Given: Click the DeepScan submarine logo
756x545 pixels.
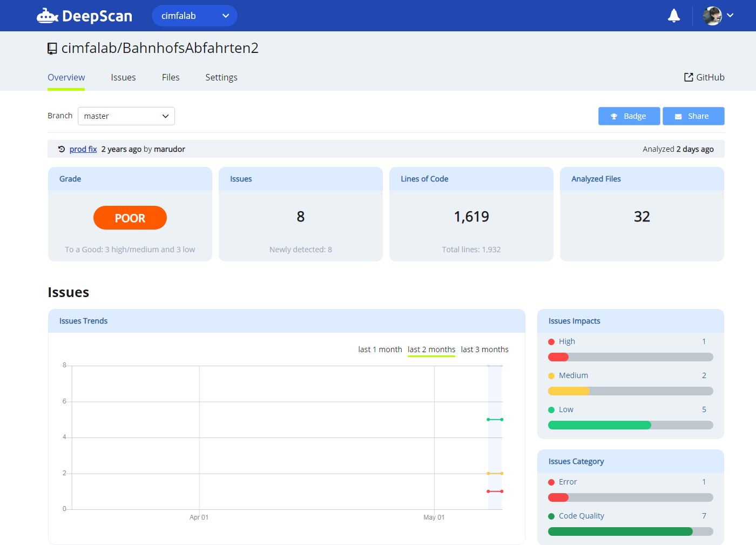Looking at the screenshot, I should pyautogui.click(x=84, y=16).
